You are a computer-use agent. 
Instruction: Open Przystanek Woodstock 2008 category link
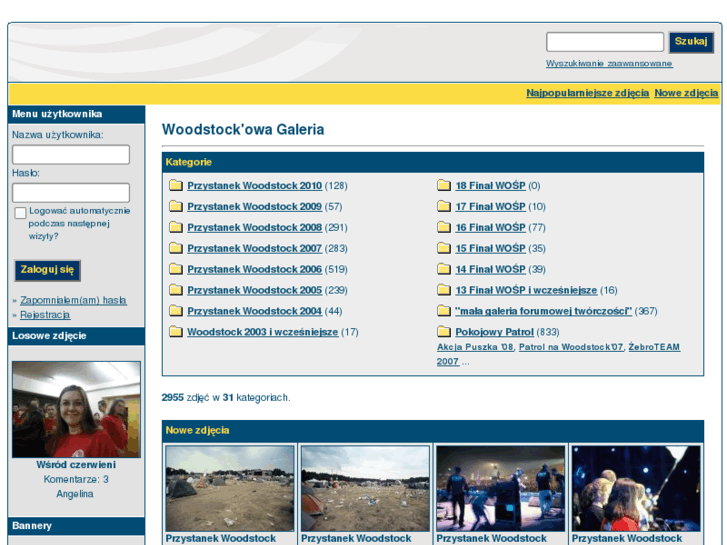click(x=255, y=227)
